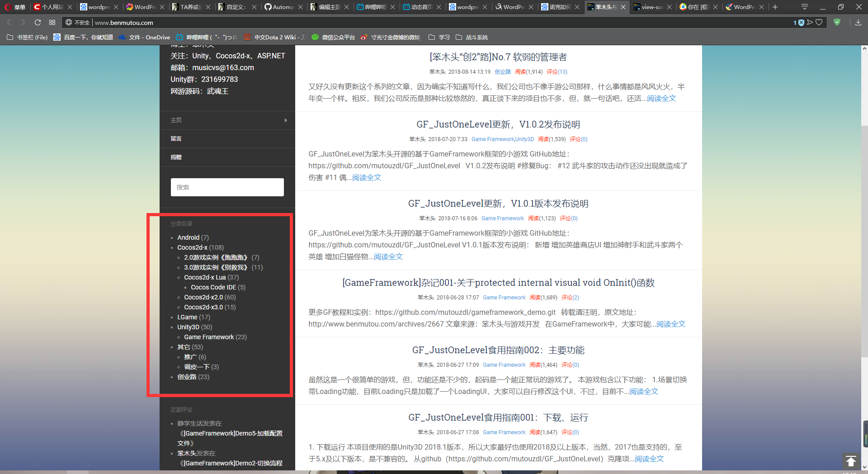Go forward to the next page
Image resolution: width=868 pixels, height=474 pixels.
point(23,23)
